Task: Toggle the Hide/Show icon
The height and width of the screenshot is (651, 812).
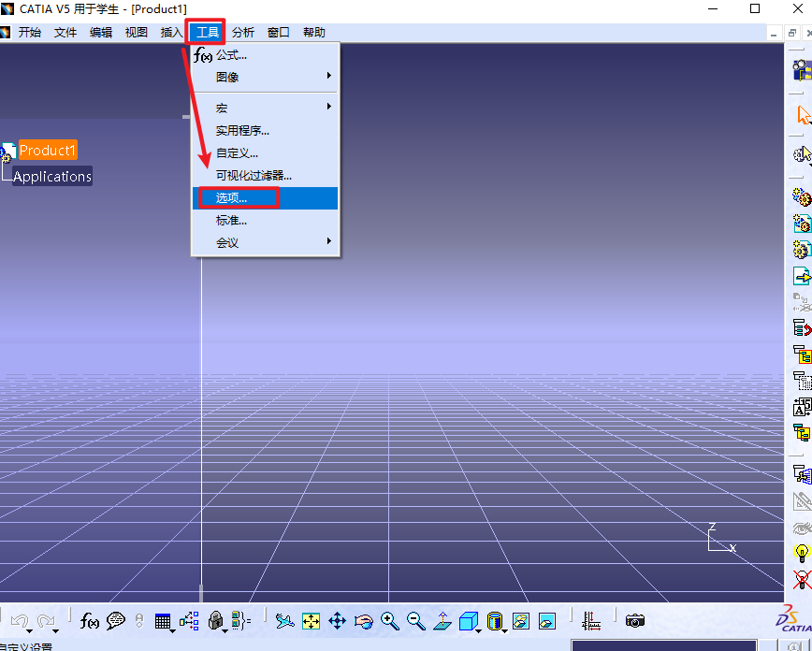Action: [x=521, y=620]
